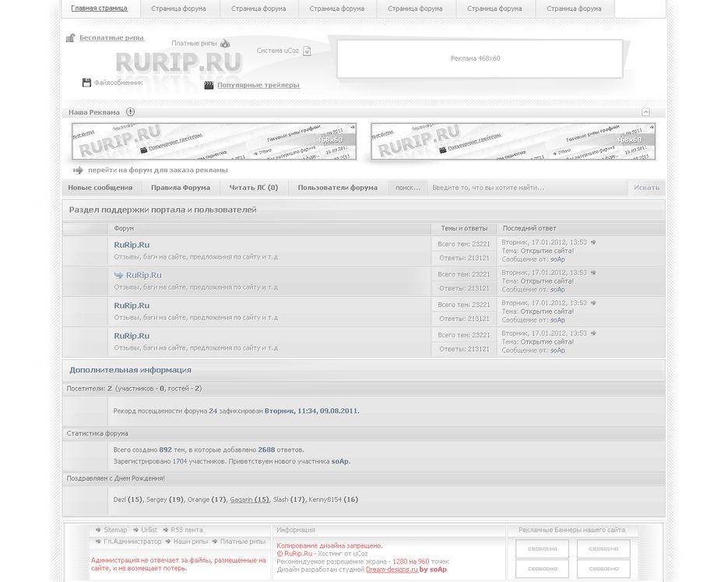Image resolution: width=728 pixels, height=582 pixels.
Task: Click the uCoz document icon in the header
Action: [307, 51]
